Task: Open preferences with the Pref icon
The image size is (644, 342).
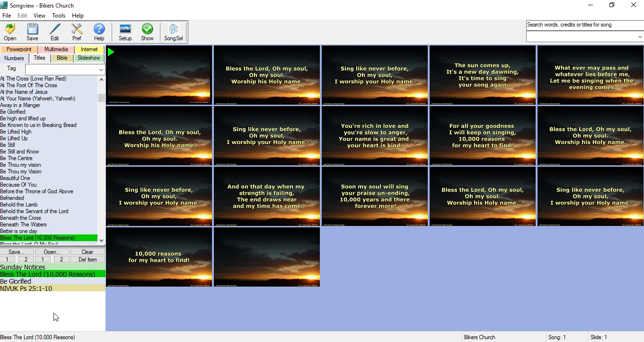Action: [76, 32]
